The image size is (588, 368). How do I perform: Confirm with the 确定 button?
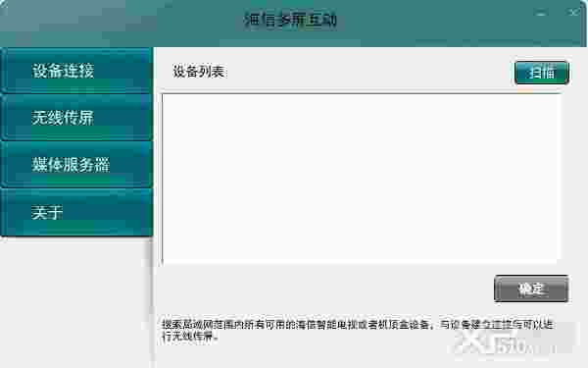coord(531,289)
